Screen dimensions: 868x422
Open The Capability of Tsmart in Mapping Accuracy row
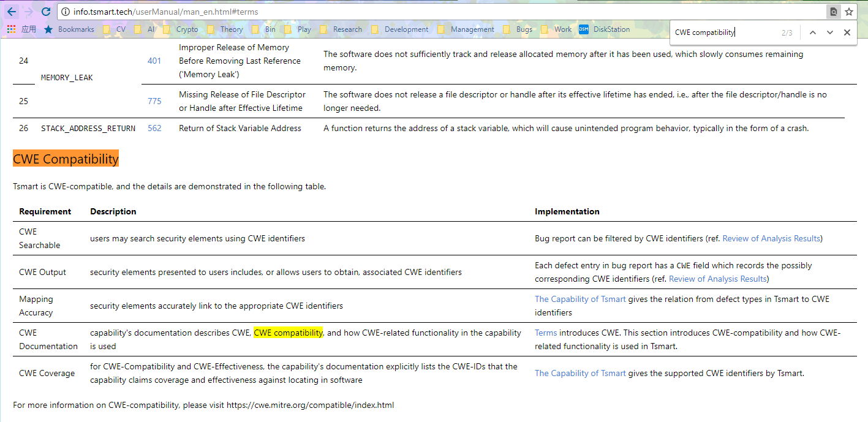[580, 299]
